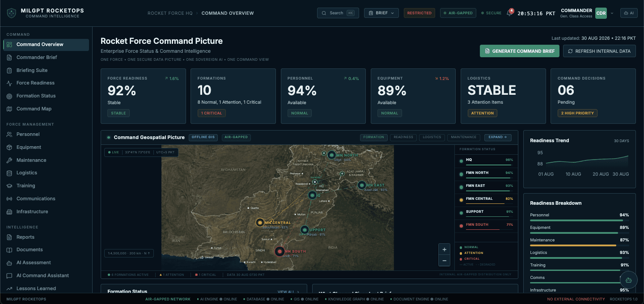
Task: Navigate to Training section
Action: (x=46, y=186)
